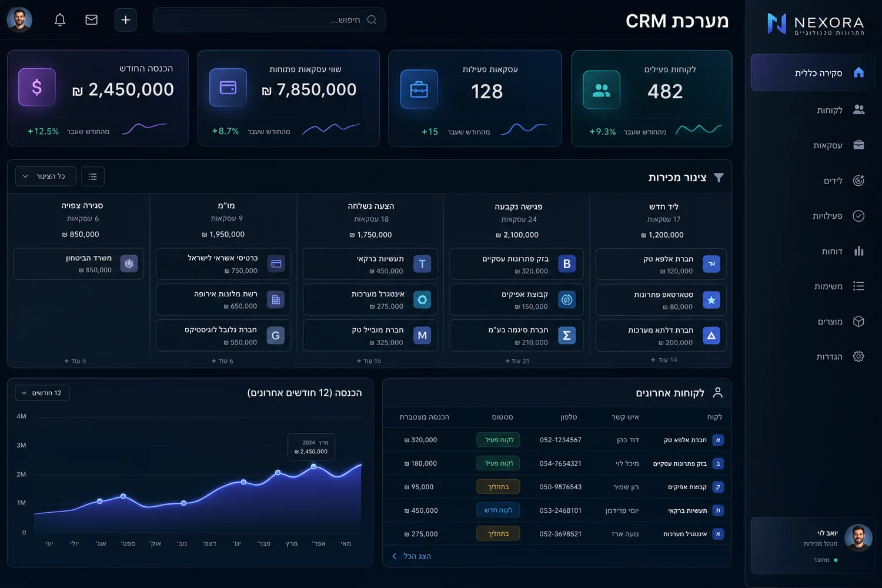Open the user profile avatar in header
The width and height of the screenshot is (882, 588).
click(19, 20)
